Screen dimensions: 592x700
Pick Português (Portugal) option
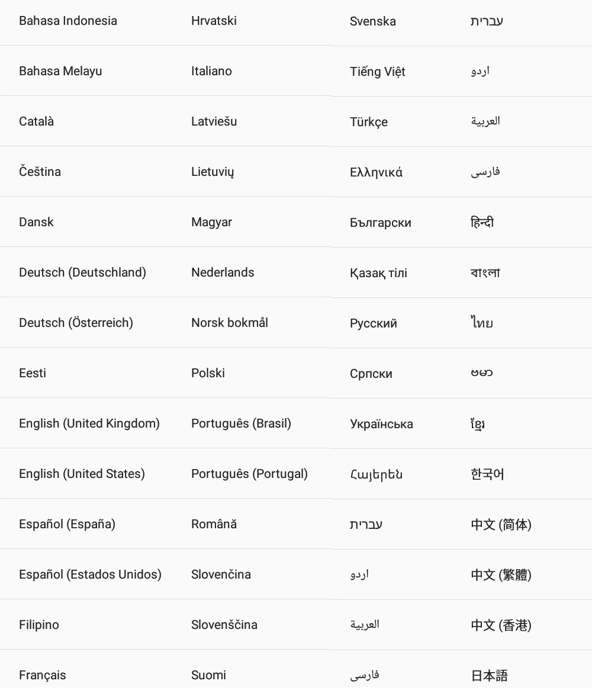pos(249,474)
